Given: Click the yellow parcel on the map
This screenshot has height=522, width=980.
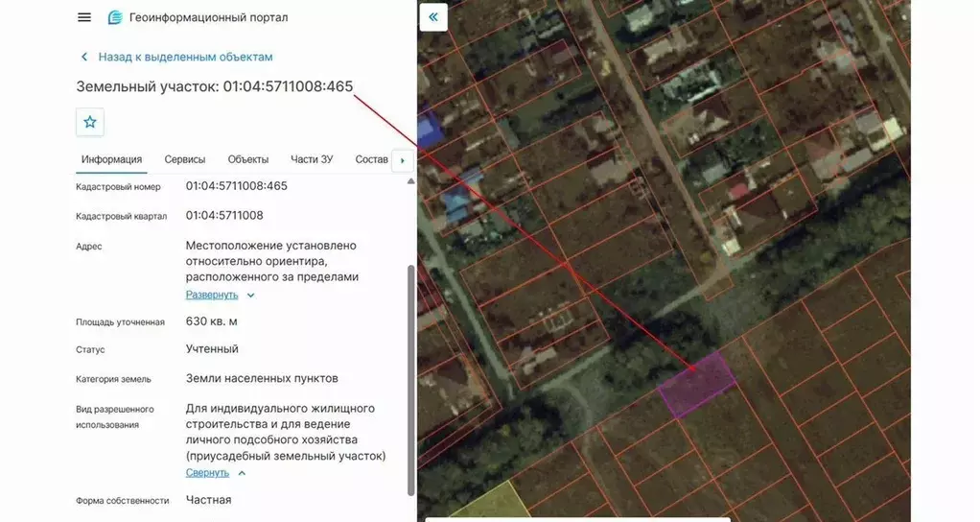Looking at the screenshot, I should [494, 502].
